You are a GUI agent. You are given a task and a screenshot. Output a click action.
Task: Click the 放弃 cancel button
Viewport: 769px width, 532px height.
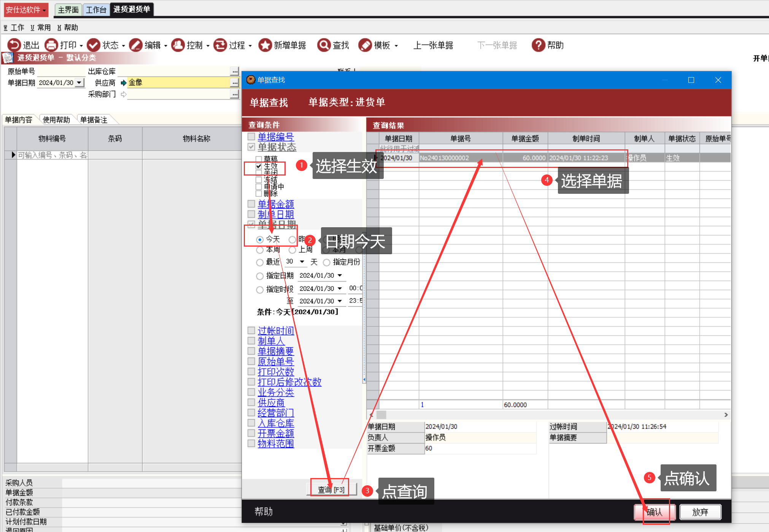(x=700, y=512)
